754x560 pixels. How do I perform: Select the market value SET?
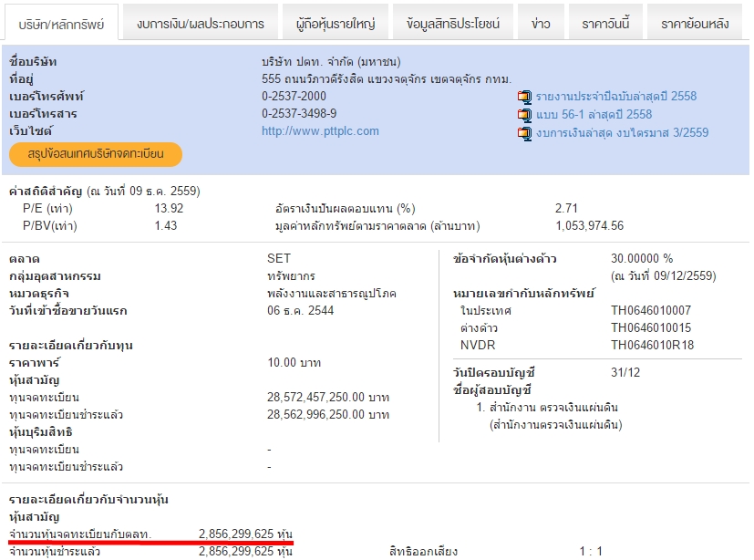[x=279, y=258]
